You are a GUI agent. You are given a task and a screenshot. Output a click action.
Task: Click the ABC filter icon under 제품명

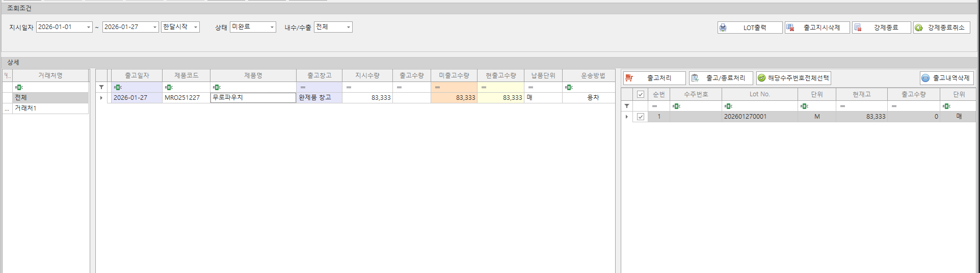[x=217, y=88]
